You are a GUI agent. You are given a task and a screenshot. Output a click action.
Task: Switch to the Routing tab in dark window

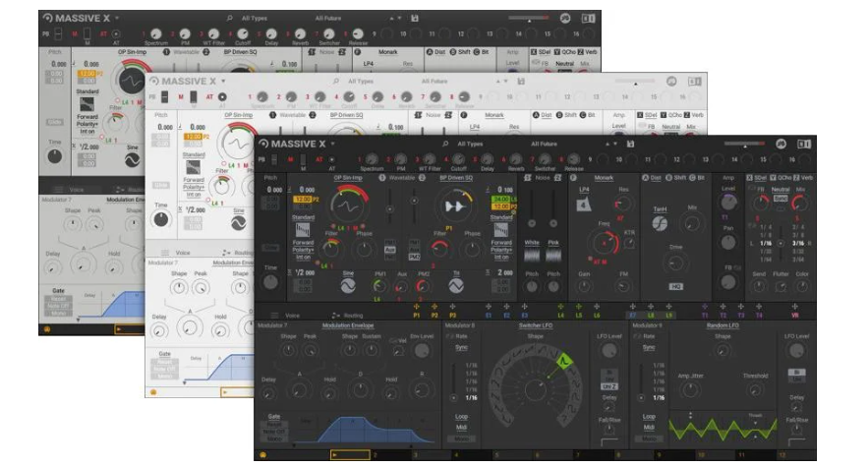(x=353, y=316)
